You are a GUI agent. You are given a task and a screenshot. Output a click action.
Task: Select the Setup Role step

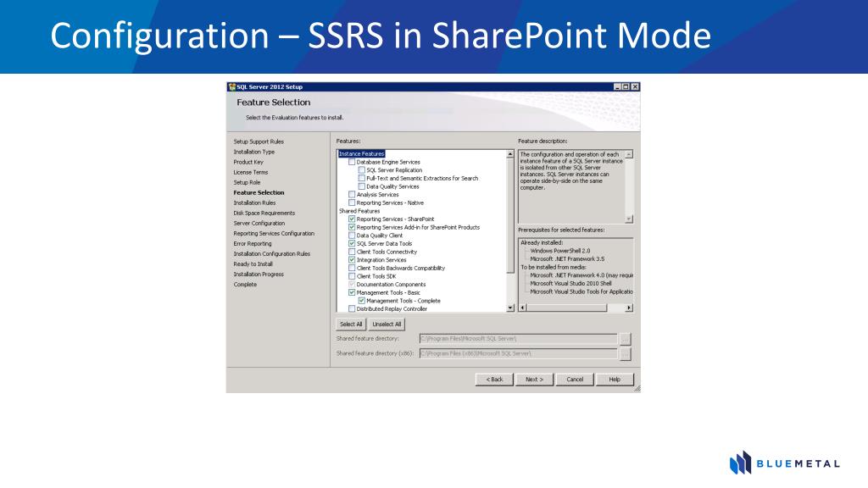point(247,183)
